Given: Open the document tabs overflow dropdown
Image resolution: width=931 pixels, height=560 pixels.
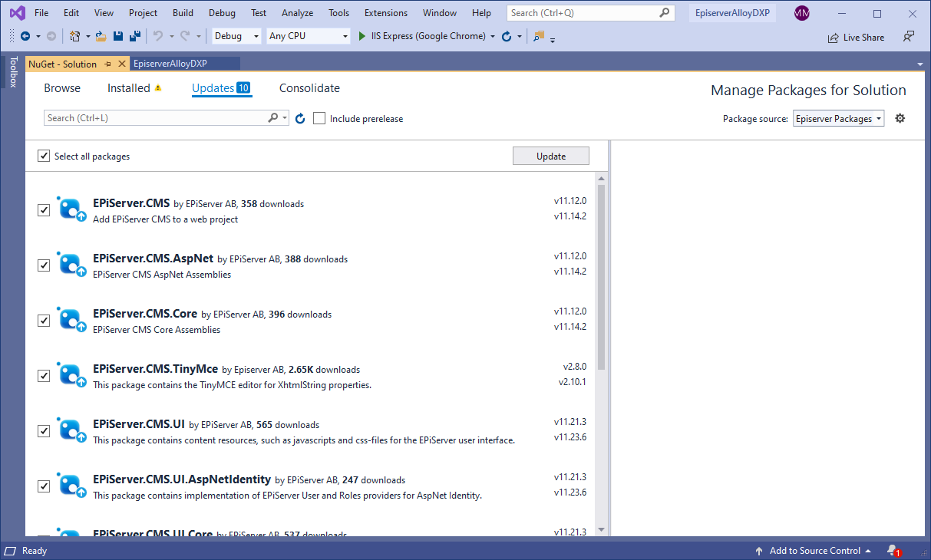Looking at the screenshot, I should click(919, 64).
